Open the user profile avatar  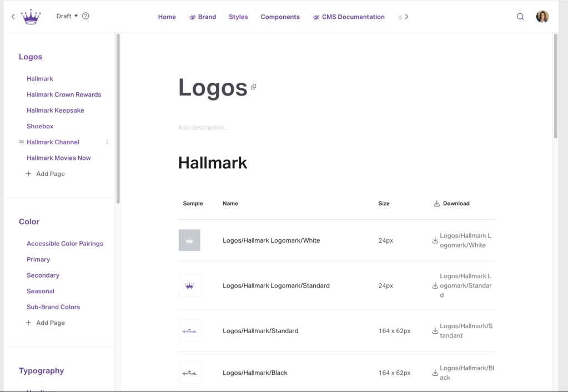pos(542,17)
